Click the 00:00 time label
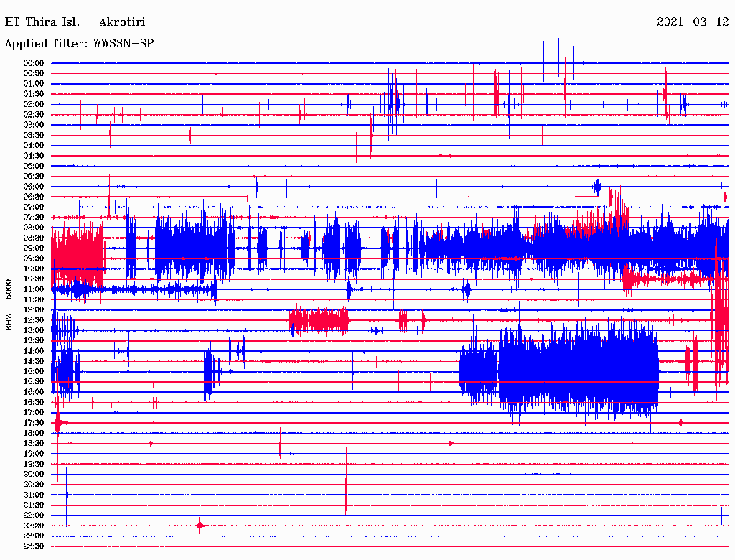The image size is (735, 560). pos(34,63)
